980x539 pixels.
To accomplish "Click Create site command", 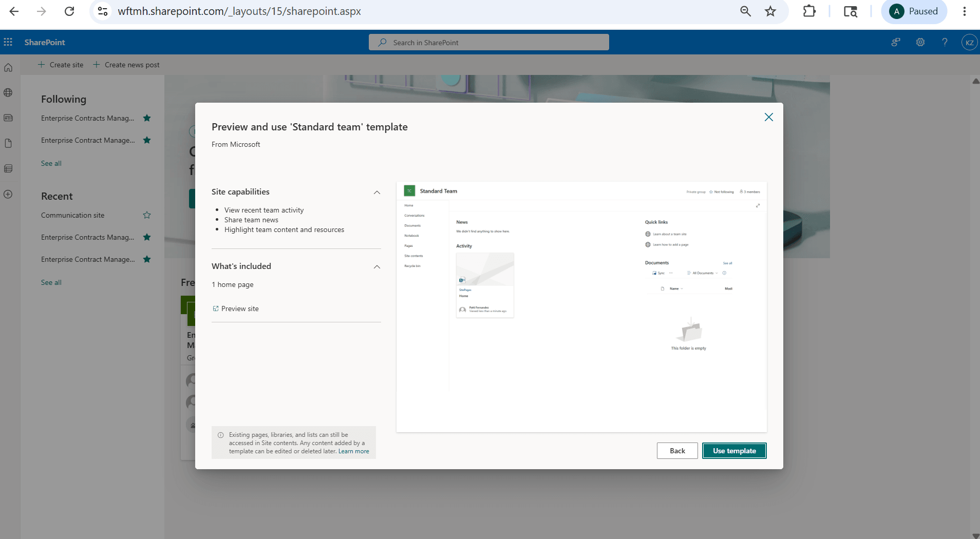I will pyautogui.click(x=61, y=65).
